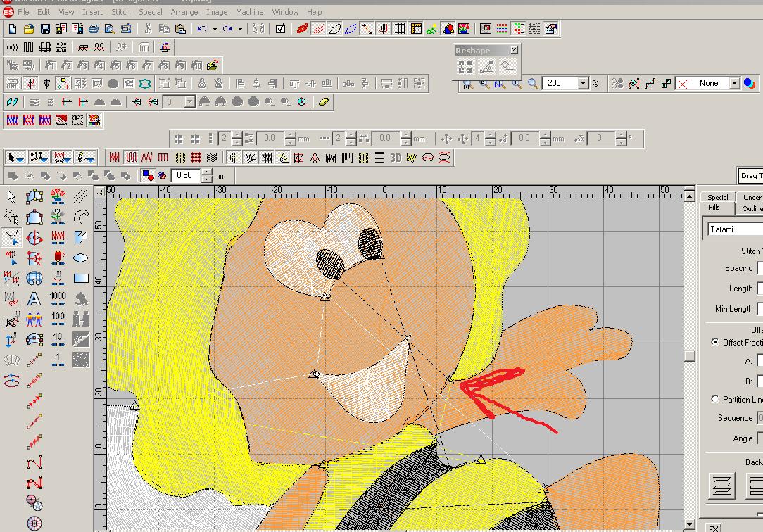Close the Reshape floating toolbar

pyautogui.click(x=515, y=51)
